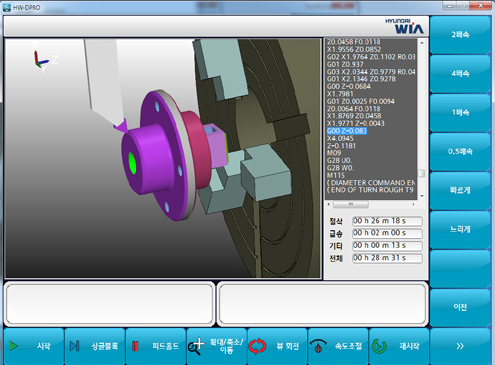The height and width of the screenshot is (365, 495).
Task: Go back with the 이전 button
Action: [x=460, y=307]
